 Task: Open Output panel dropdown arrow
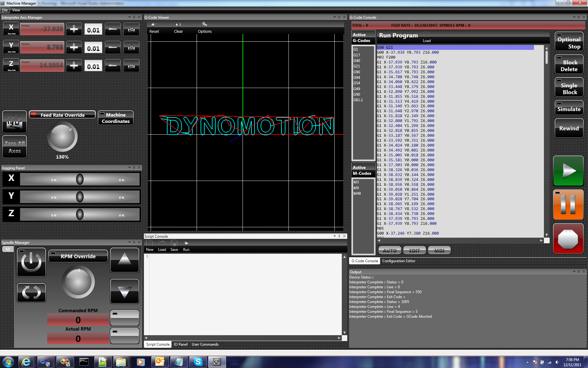pyautogui.click(x=574, y=272)
